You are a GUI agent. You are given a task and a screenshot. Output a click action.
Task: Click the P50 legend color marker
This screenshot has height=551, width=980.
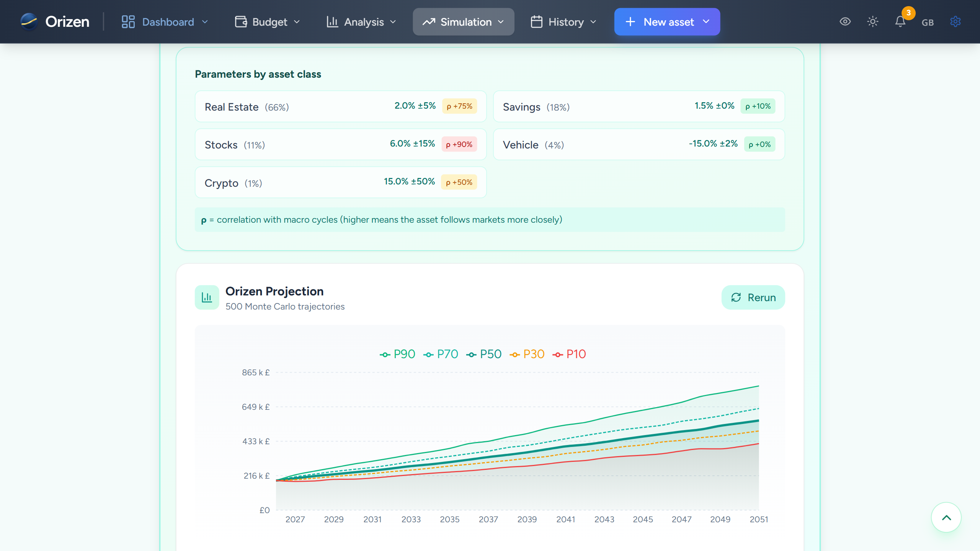coord(472,354)
